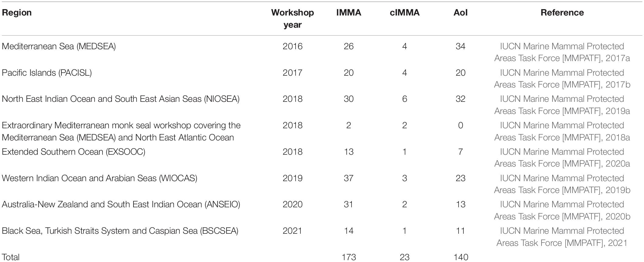Click the Total AoI value 140
The image size is (644, 262).
[460, 257]
